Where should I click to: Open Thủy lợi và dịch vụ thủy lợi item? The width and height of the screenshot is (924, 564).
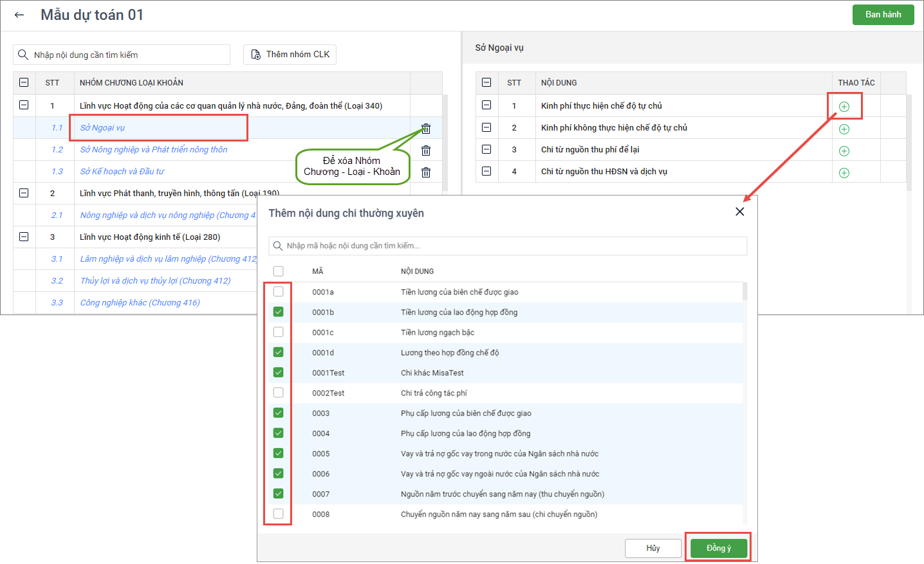click(x=155, y=281)
